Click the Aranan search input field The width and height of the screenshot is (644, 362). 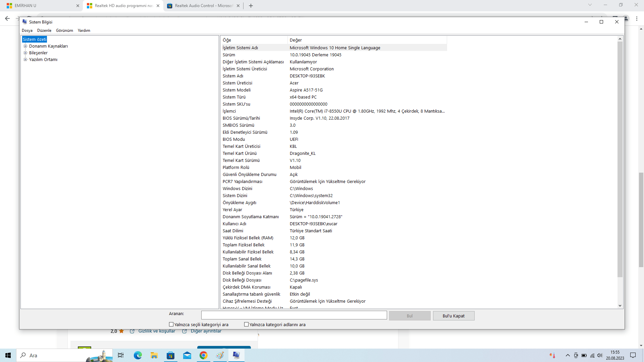click(294, 315)
